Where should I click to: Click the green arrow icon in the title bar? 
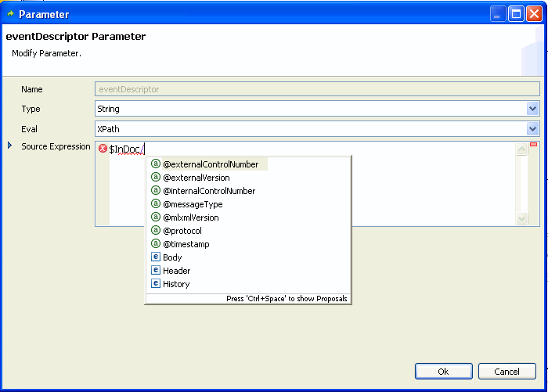coord(10,13)
